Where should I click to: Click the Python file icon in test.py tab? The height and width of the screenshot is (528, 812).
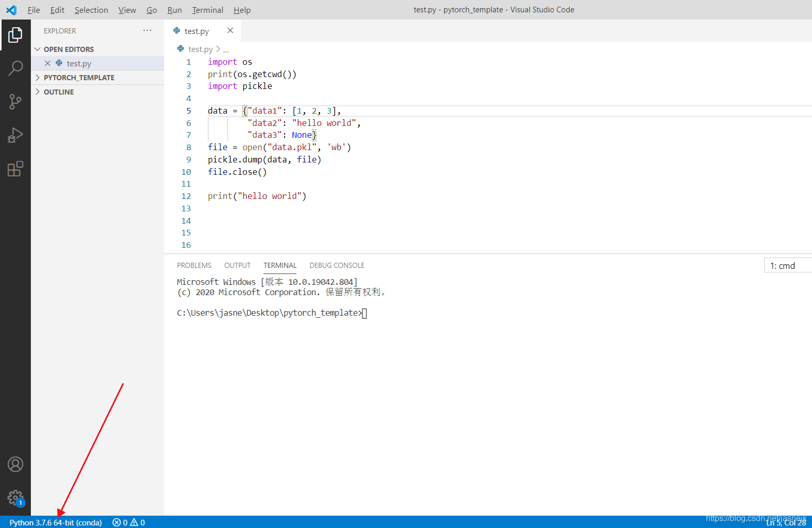[x=176, y=31]
